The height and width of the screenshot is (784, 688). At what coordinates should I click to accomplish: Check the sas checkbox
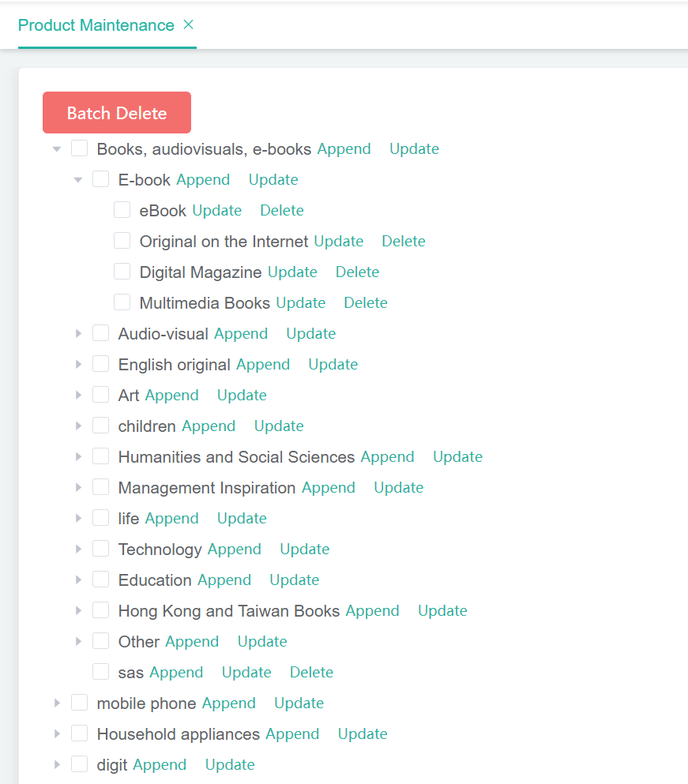click(x=100, y=672)
